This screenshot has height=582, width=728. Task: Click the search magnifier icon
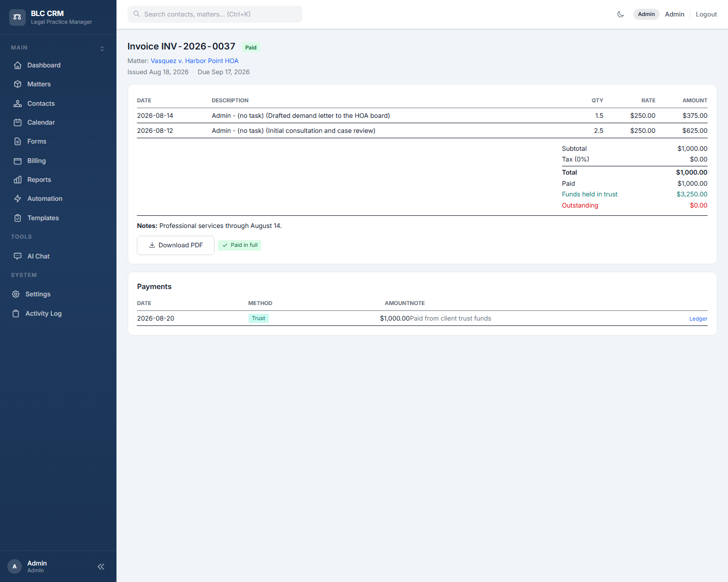tap(137, 14)
